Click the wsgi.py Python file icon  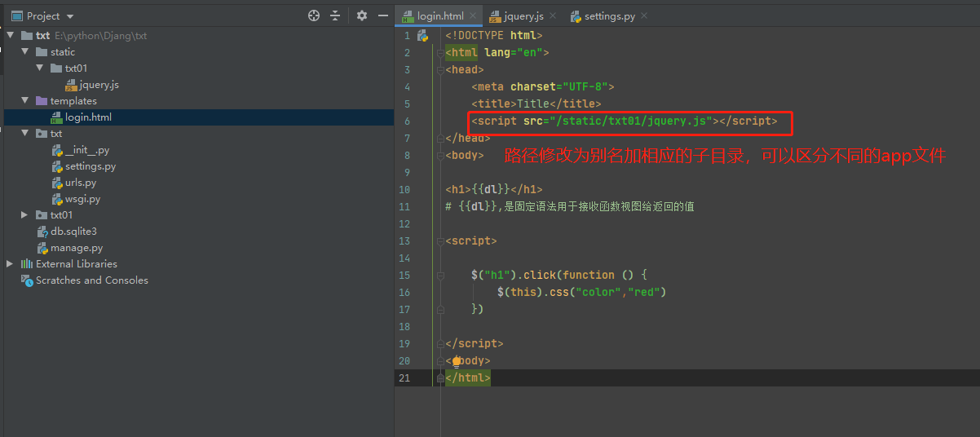[56, 199]
